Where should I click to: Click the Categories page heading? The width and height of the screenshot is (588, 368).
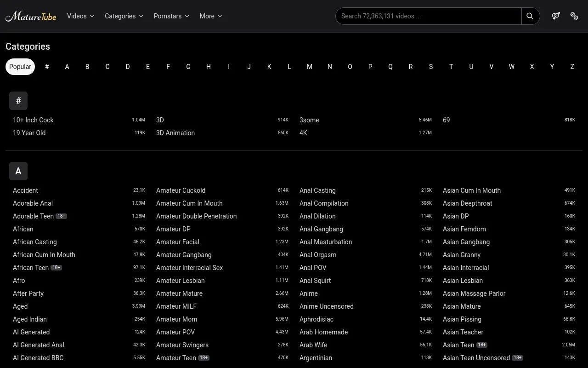click(28, 46)
